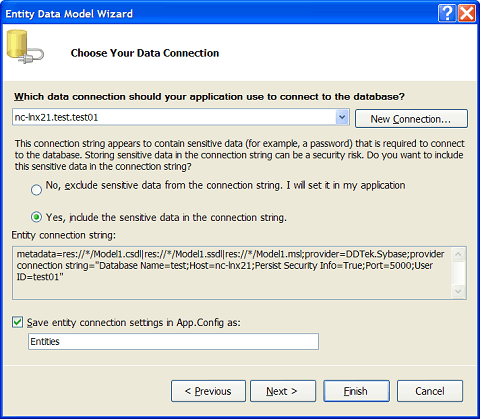
Task: Go back with the Previous button
Action: point(208,391)
